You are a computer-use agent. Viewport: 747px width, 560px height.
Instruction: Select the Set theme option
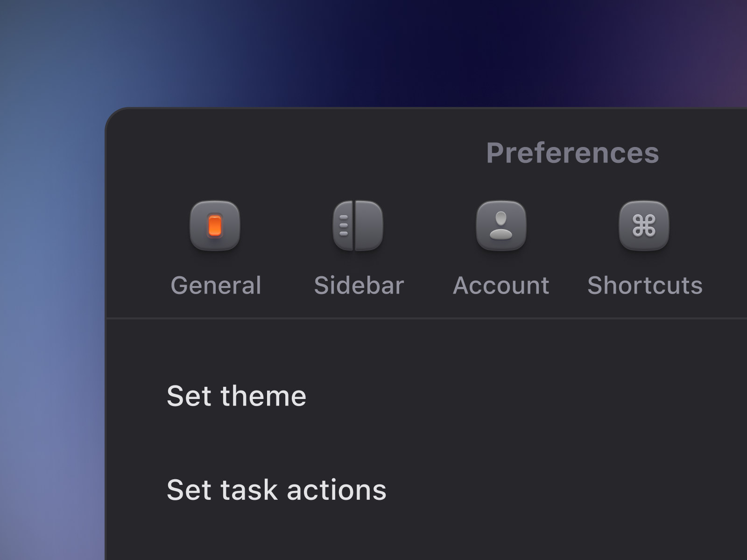coord(236,396)
